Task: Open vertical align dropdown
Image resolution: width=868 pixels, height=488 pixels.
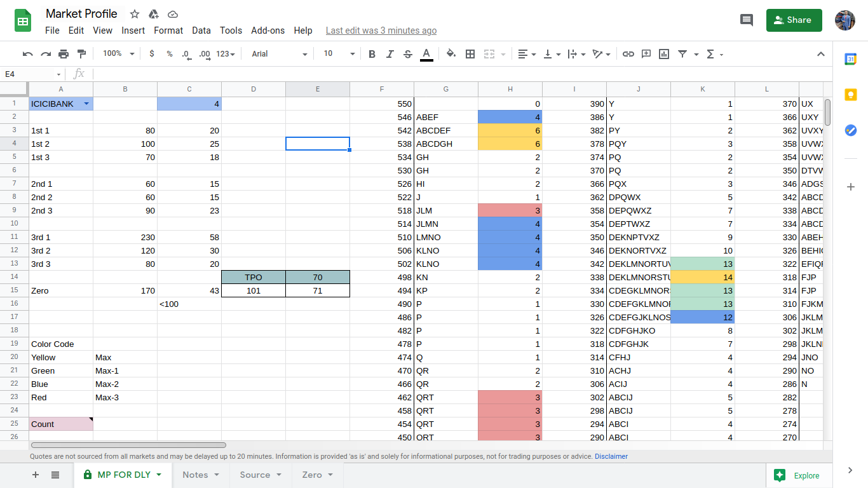Action: click(x=552, y=54)
